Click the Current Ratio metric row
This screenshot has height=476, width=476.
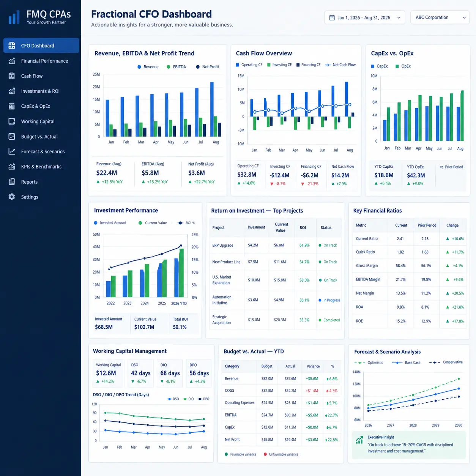[409, 239]
